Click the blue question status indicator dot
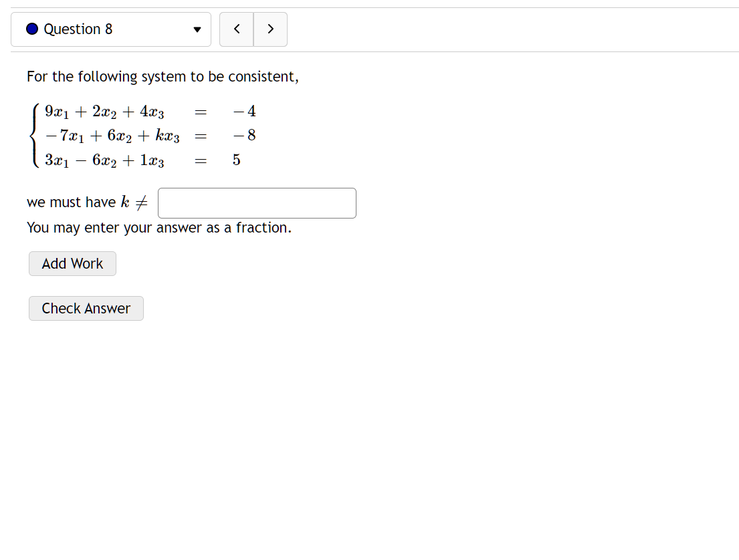The height and width of the screenshot is (560, 739). (x=31, y=29)
